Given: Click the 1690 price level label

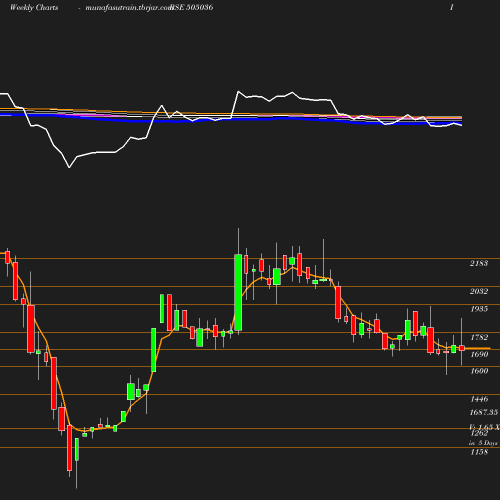Looking at the screenshot, I should point(479,354).
